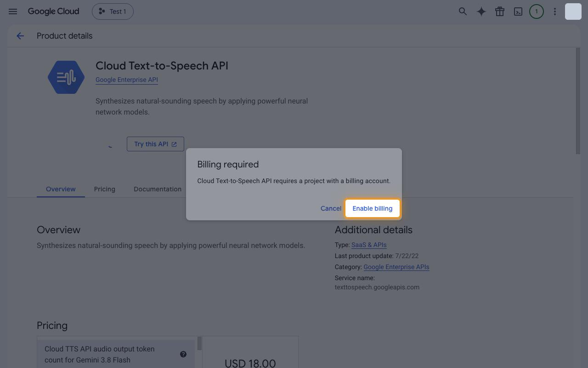Switch to the Pricing tab

(x=105, y=189)
